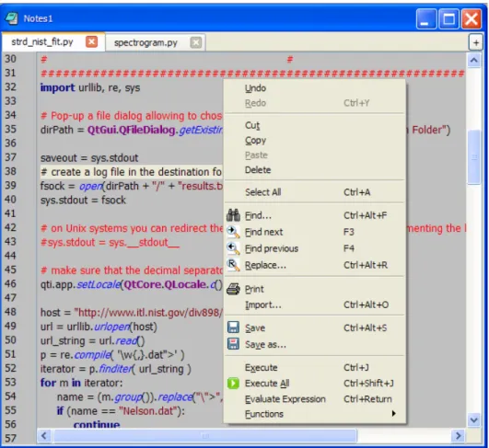This screenshot has height=448, width=489.
Task: Choose Import... from the context menu
Action: click(315, 304)
